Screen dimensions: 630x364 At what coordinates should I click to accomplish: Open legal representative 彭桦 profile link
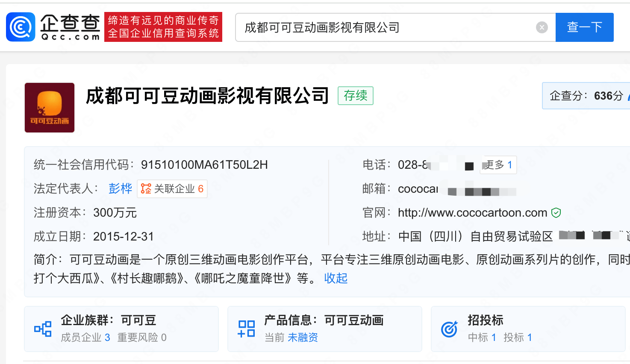pos(121,188)
